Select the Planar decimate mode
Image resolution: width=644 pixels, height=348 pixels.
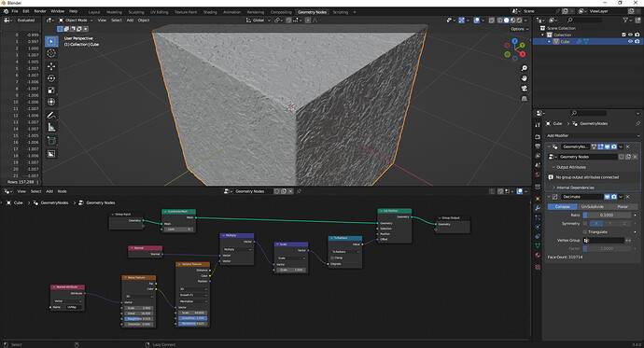coord(623,207)
